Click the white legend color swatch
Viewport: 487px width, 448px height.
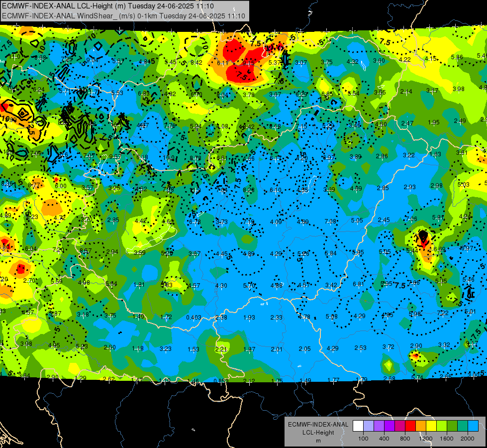[x=358, y=426]
